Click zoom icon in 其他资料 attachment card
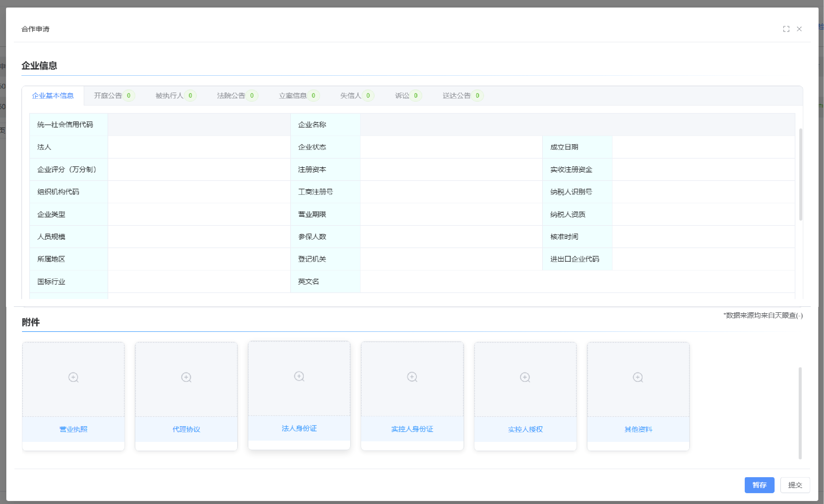The height and width of the screenshot is (504, 824). [x=638, y=377]
